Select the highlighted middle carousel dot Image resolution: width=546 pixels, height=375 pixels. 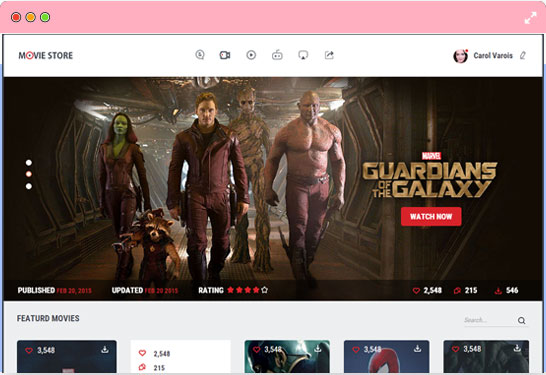tap(29, 174)
